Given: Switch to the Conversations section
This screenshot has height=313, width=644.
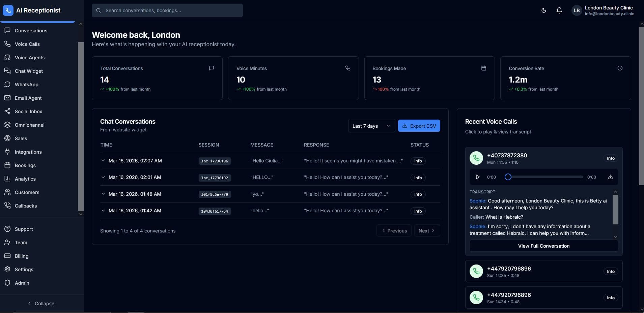Looking at the screenshot, I should pyautogui.click(x=30, y=30).
